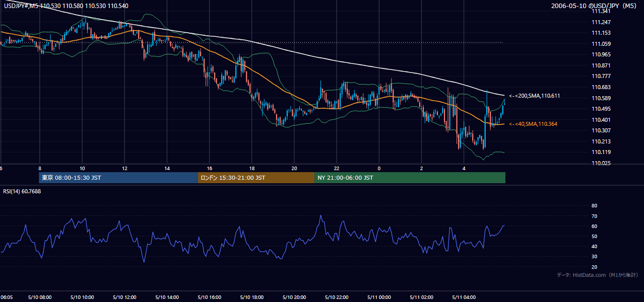
Task: Click hour label 10 under price chart
Action: 82,169
